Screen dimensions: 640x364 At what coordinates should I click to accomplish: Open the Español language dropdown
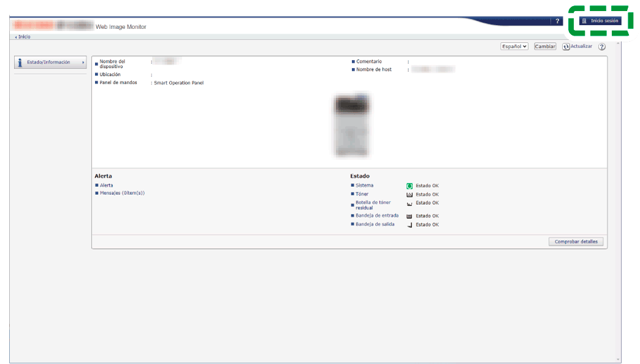(514, 47)
